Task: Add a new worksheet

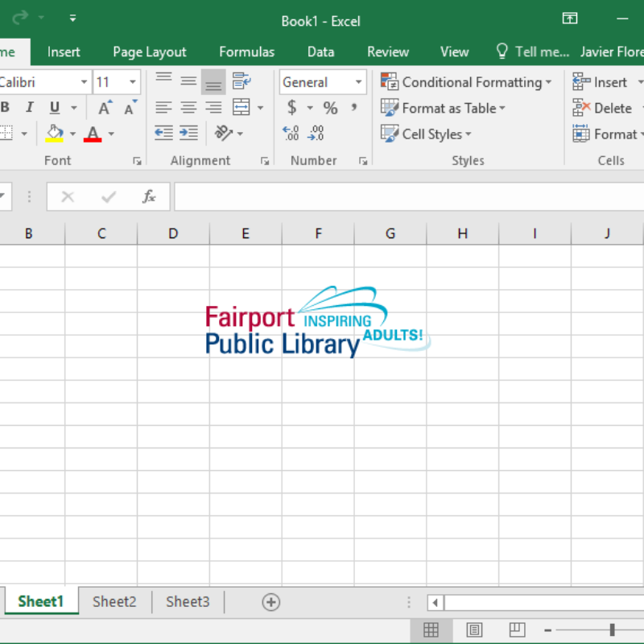Action: [x=271, y=601]
